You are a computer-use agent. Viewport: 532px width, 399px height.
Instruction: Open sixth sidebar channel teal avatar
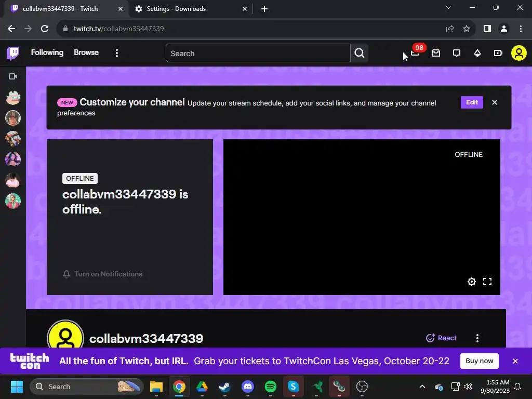[13, 201]
